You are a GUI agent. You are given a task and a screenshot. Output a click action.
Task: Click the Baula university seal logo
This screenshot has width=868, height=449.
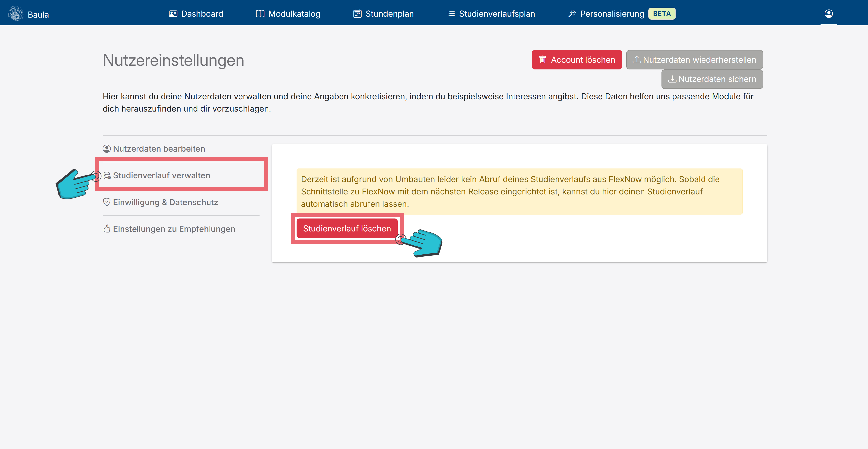point(16,13)
